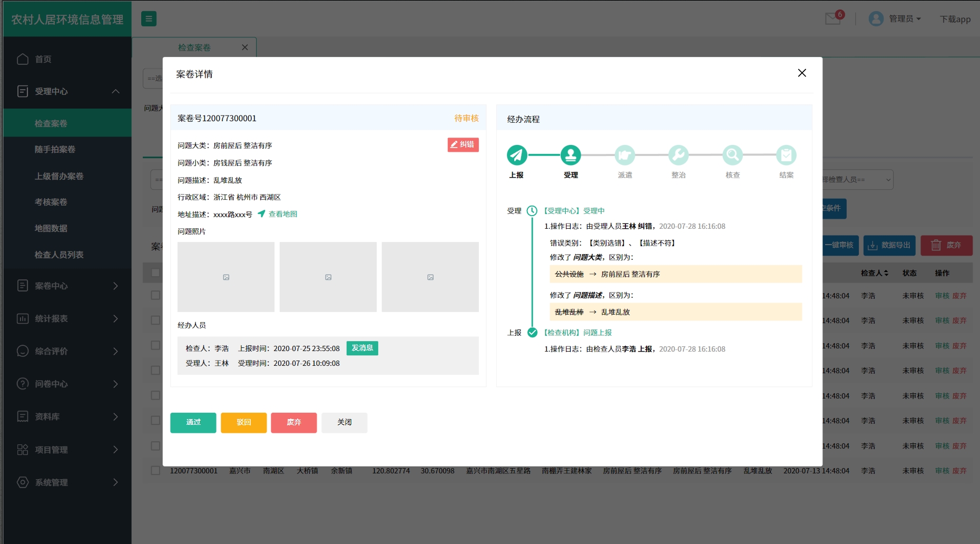The image size is (980, 544).
Task: Click the red 废弃 button in the dialog
Action: 293,422
